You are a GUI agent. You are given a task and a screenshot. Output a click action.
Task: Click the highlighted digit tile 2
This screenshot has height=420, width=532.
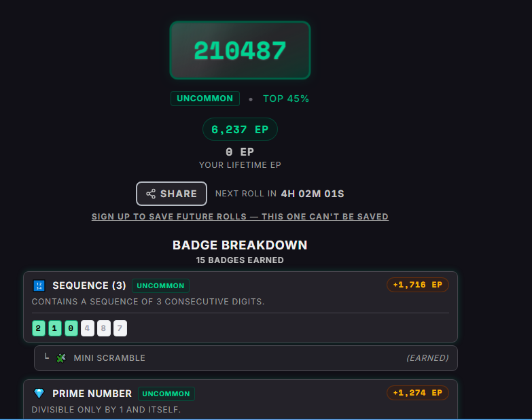coord(38,328)
